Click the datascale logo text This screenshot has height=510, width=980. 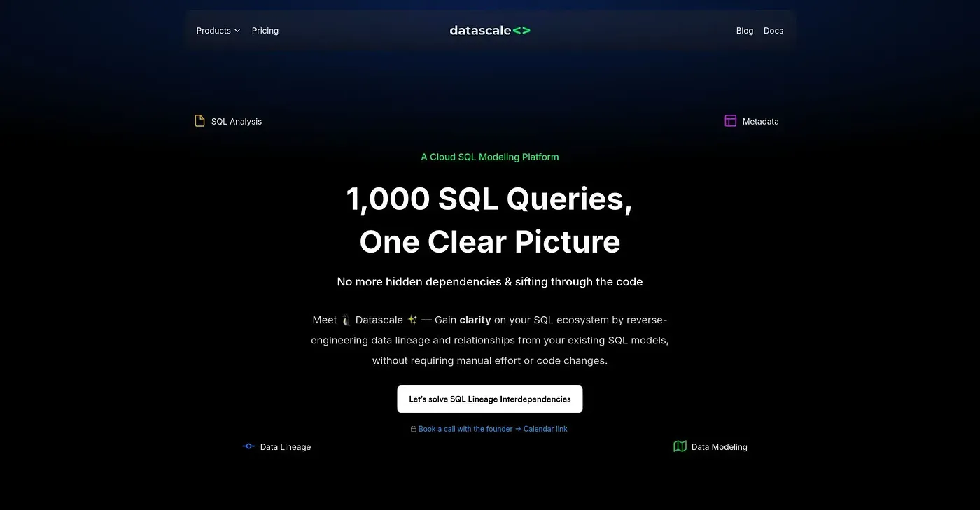tap(480, 31)
